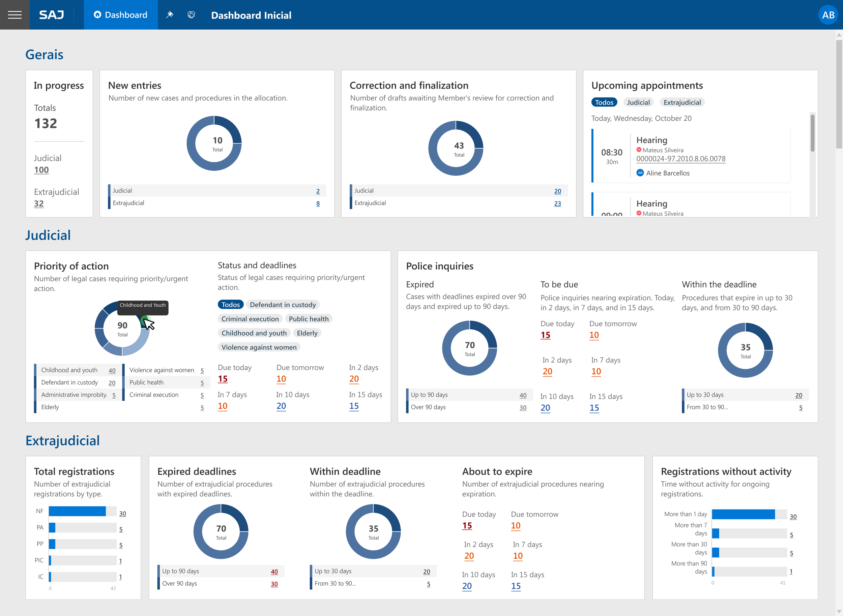Click the SAJ logo
This screenshot has height=616, width=843.
(52, 15)
